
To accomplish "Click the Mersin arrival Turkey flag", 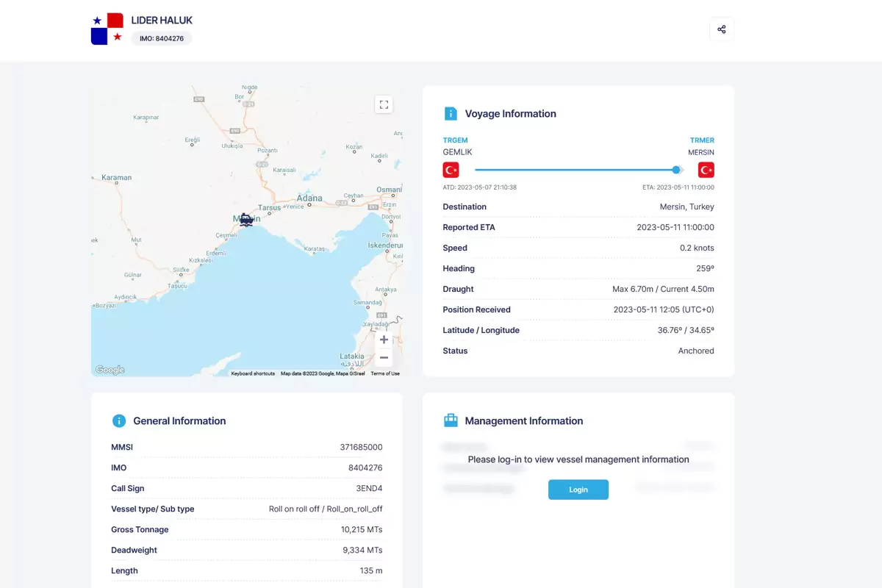I will point(706,170).
